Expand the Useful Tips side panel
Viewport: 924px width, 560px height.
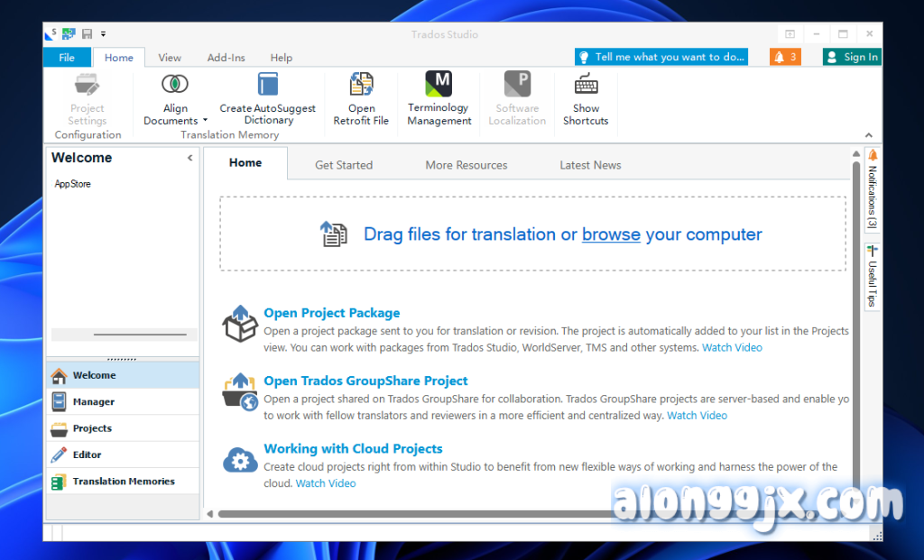(872, 276)
